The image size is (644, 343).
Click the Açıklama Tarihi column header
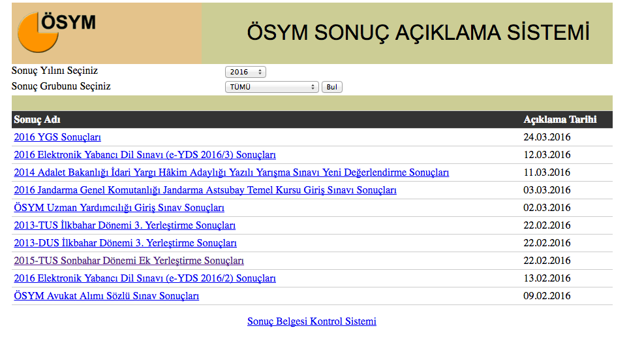[x=559, y=120]
